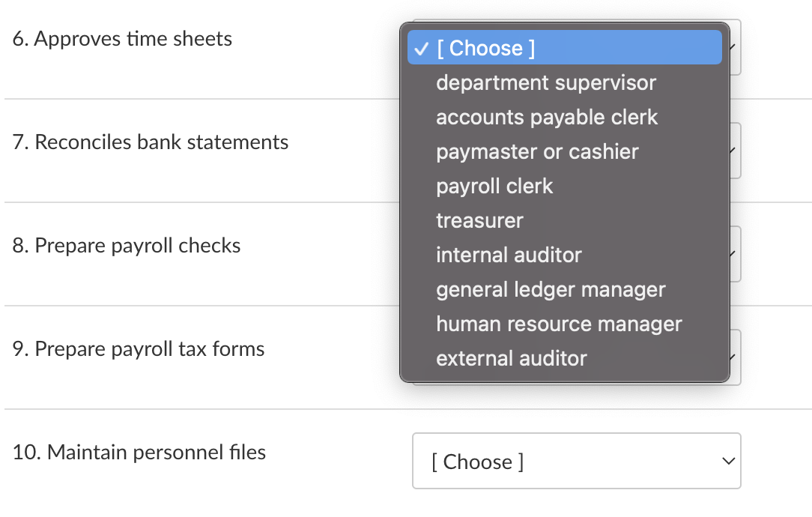Image resolution: width=812 pixels, height=517 pixels.
Task: Pick 'accounts payable clerk' option
Action: [x=547, y=117]
